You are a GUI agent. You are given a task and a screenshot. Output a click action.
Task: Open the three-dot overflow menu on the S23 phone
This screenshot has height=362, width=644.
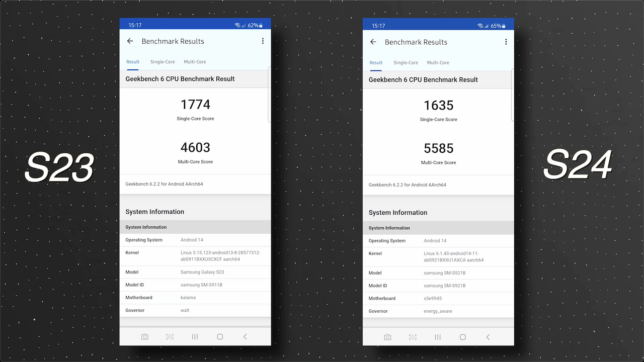[263, 41]
